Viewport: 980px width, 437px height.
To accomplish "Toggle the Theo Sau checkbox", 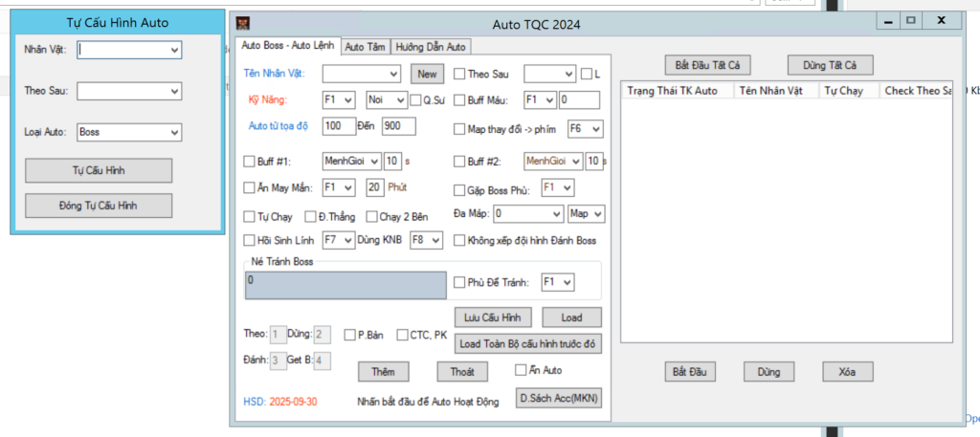I will click(x=459, y=74).
